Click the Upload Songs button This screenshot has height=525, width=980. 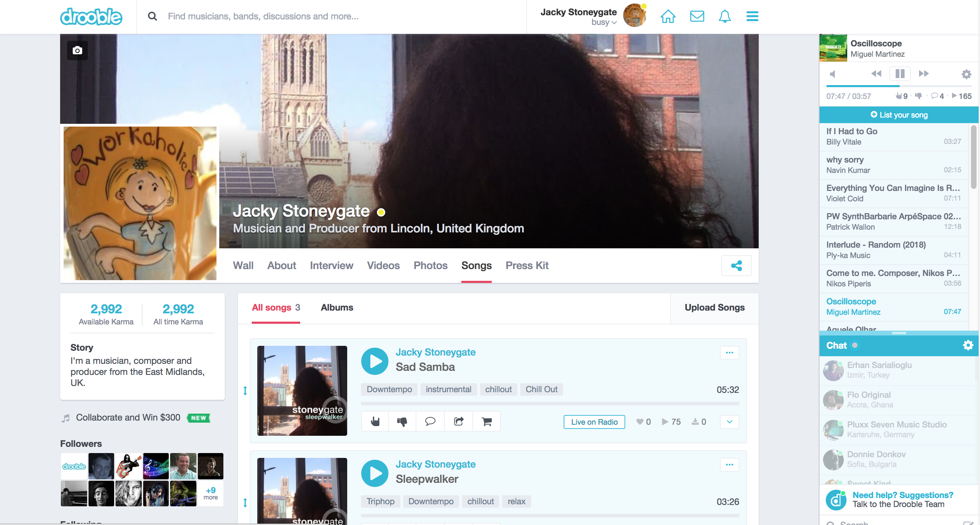tap(714, 308)
